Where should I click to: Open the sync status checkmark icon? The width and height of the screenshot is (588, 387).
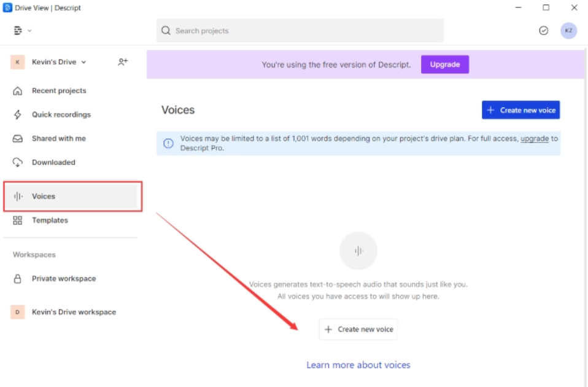543,30
